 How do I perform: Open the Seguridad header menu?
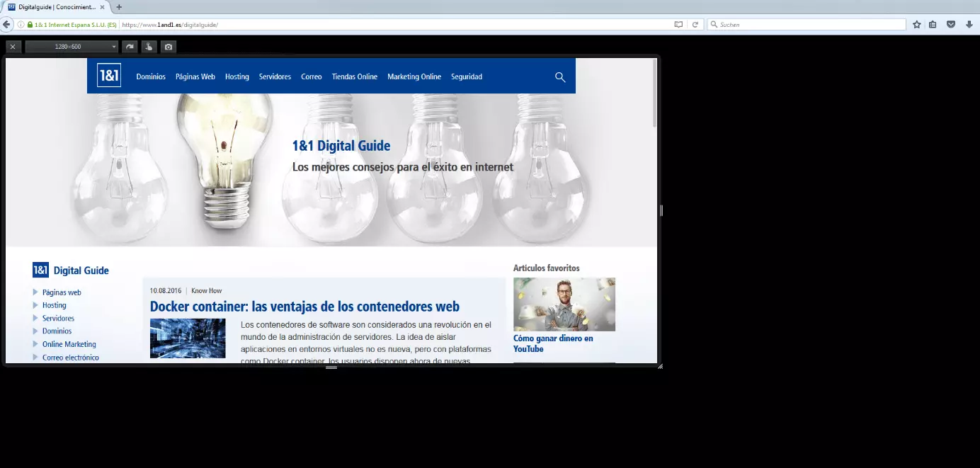467,76
